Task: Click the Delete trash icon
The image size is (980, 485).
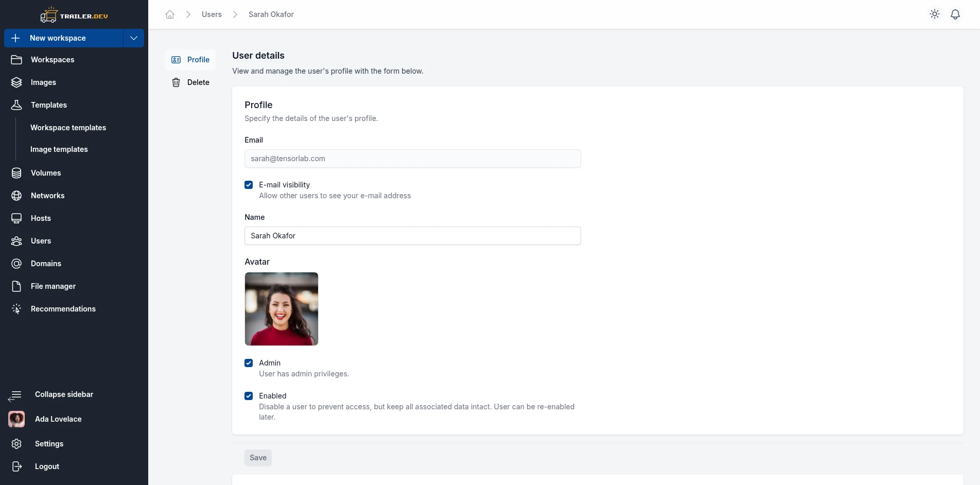Action: pos(176,82)
